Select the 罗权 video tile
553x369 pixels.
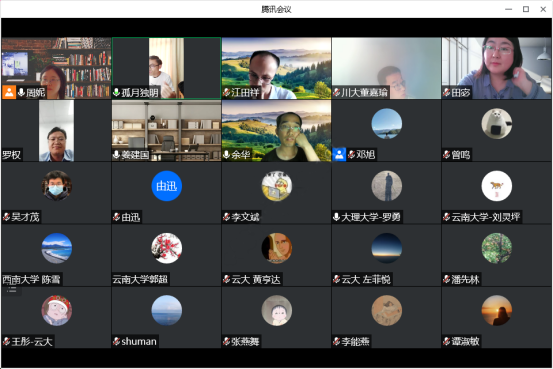coord(56,131)
